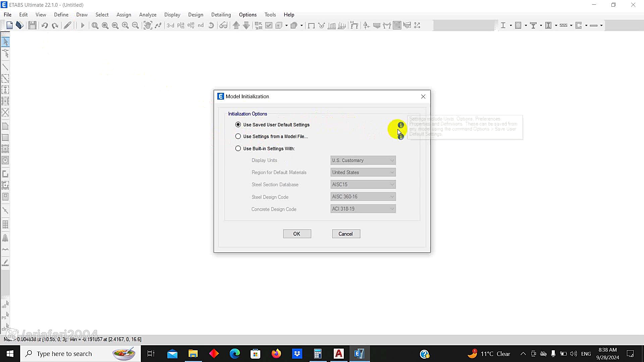Click the Rotate 3D View icon
Image resolution: width=644 pixels, height=362 pixels.
click(211, 25)
